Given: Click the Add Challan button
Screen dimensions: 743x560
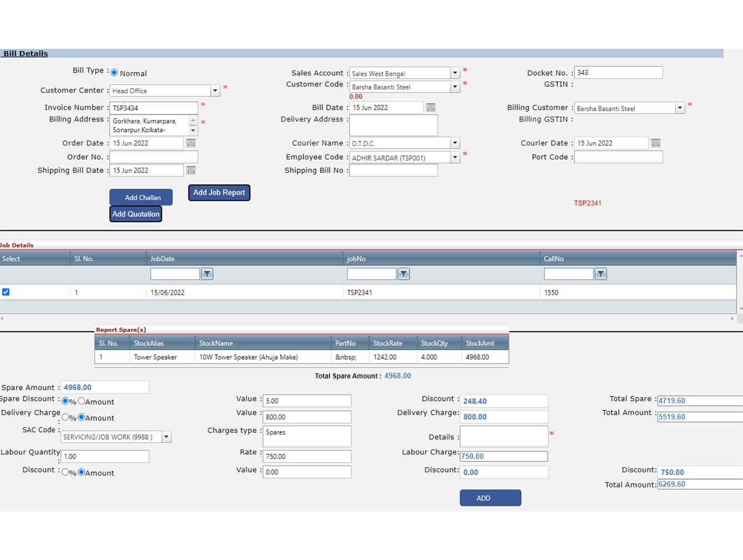Looking at the screenshot, I should pyautogui.click(x=141, y=198).
